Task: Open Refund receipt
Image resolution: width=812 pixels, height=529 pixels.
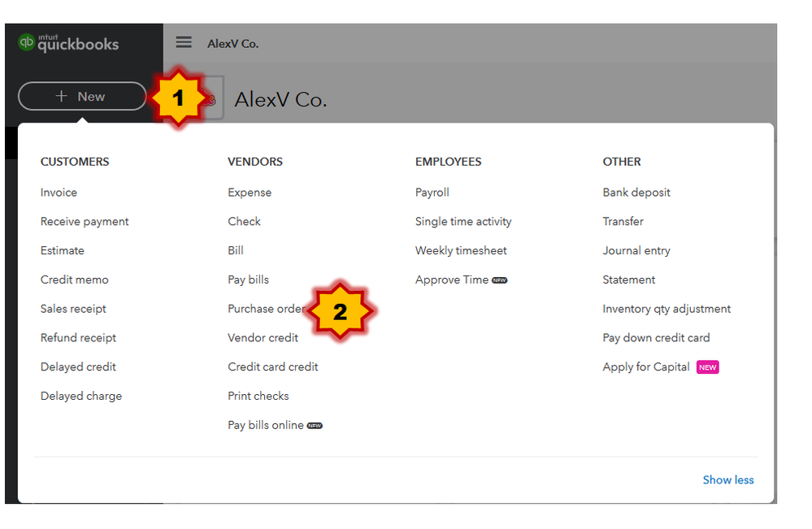Action: click(x=78, y=338)
